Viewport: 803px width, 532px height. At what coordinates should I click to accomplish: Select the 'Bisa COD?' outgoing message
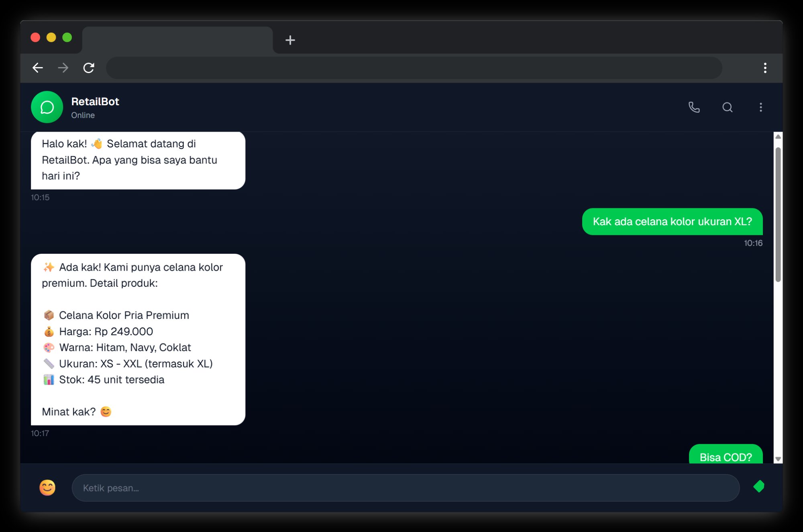pyautogui.click(x=725, y=457)
